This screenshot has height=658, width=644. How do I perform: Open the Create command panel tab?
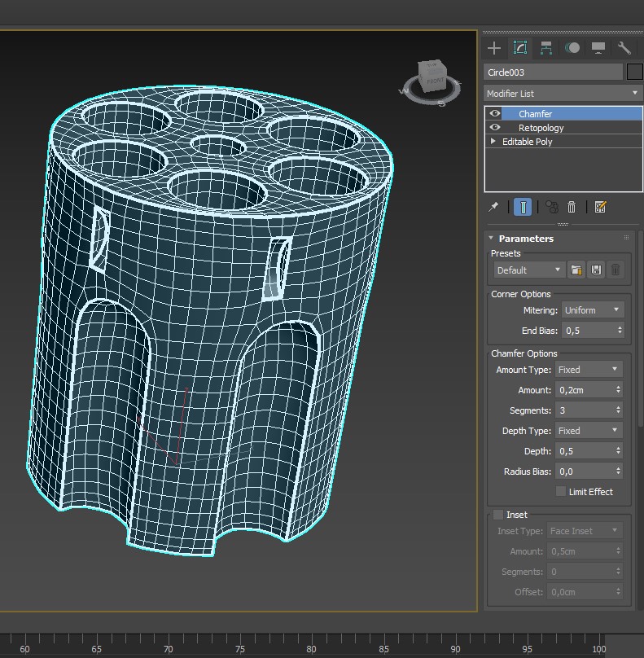(494, 48)
